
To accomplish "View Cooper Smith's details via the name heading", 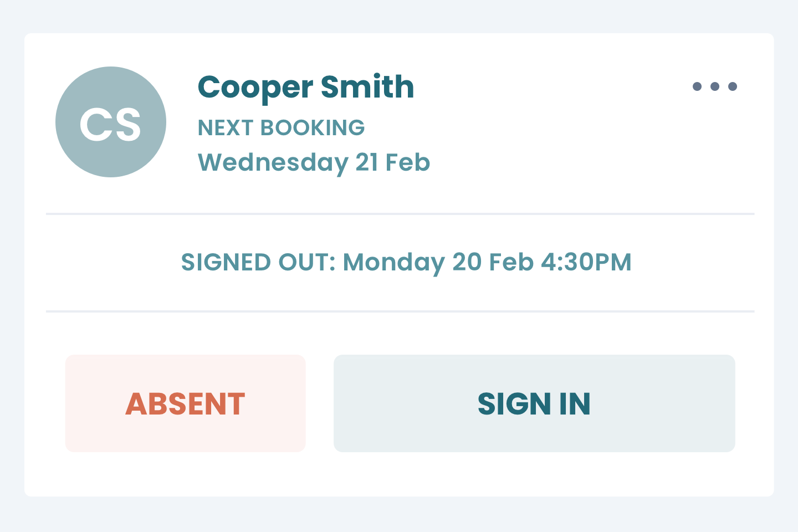I will tap(306, 88).
